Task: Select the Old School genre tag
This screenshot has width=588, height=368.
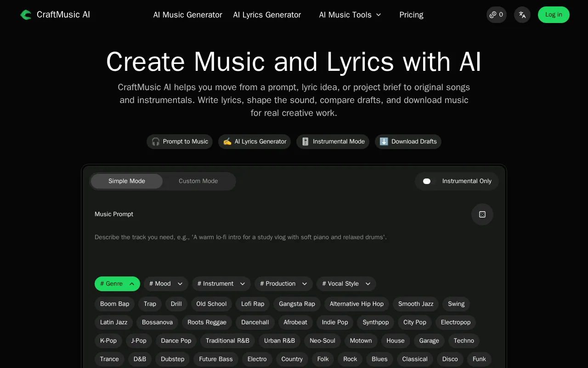Action: 211,304
